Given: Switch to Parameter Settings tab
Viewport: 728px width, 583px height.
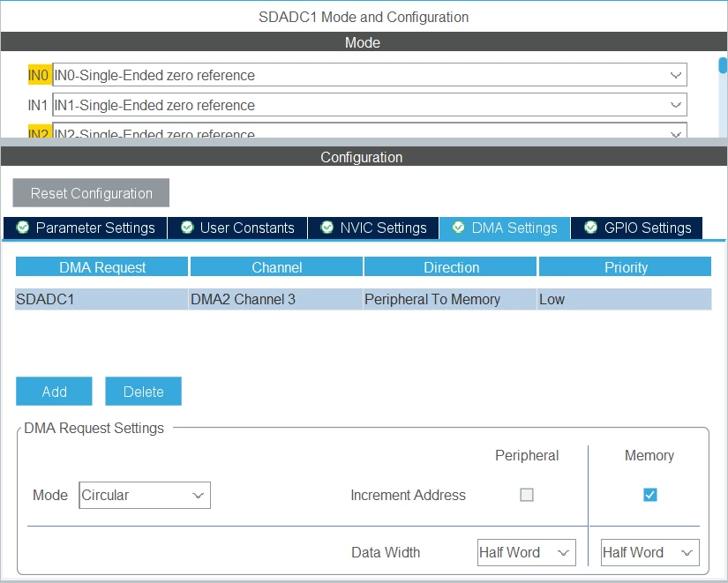Looking at the screenshot, I should pos(85,228).
